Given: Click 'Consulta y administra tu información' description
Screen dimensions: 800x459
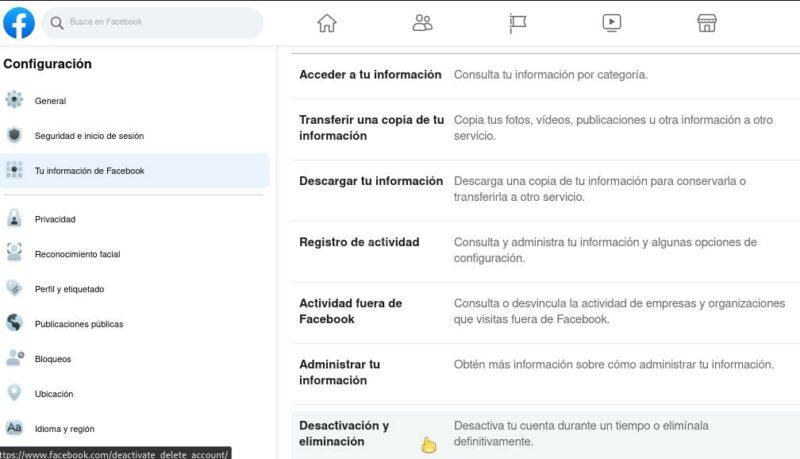Looking at the screenshot, I should [605, 250].
